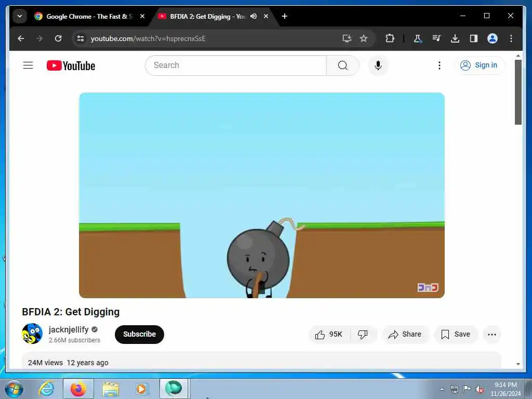Click the page scrollbar down arrow
Screen dimensions: 532x399
coord(518,364)
